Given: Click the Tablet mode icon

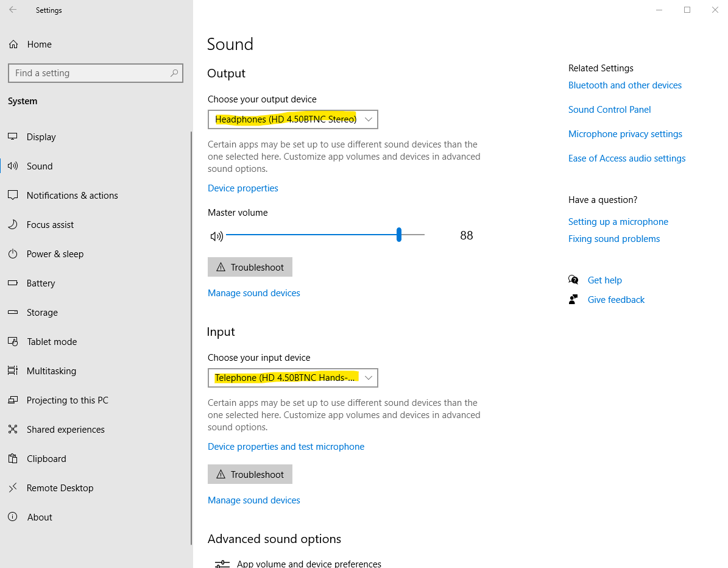Looking at the screenshot, I should point(12,341).
